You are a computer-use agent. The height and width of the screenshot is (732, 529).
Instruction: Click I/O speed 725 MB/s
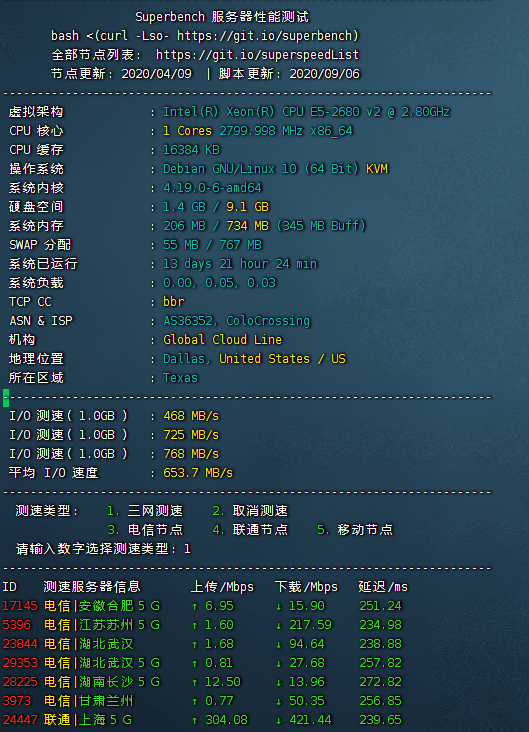pos(191,435)
